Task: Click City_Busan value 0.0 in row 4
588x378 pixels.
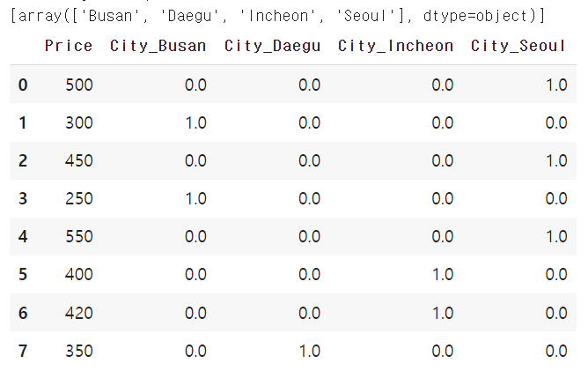Action: (x=195, y=236)
